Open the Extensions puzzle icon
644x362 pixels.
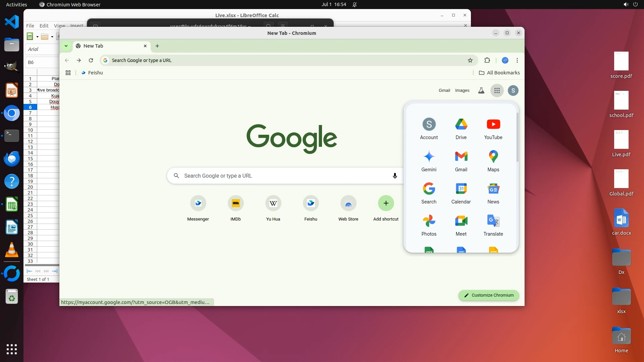pyautogui.click(x=487, y=60)
